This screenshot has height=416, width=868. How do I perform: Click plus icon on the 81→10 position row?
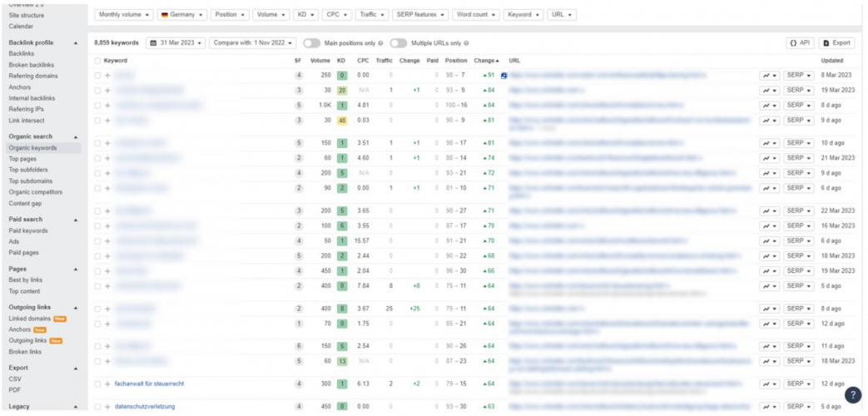pos(107,188)
